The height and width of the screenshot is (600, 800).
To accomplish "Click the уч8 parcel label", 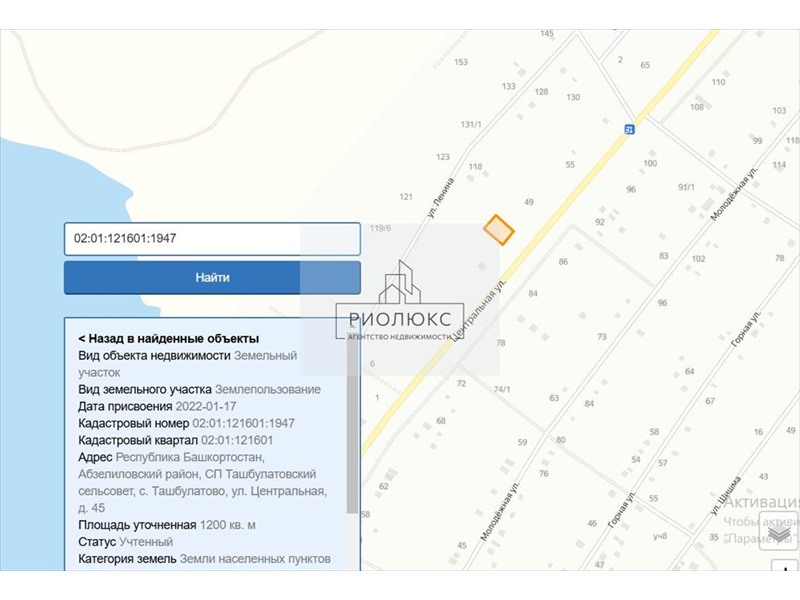I will pyautogui.click(x=660, y=536).
